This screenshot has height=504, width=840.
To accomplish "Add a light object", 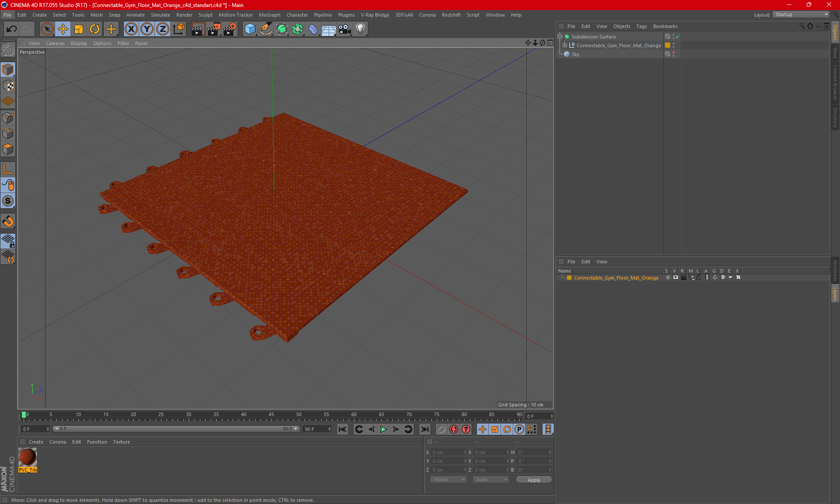I will (x=360, y=29).
